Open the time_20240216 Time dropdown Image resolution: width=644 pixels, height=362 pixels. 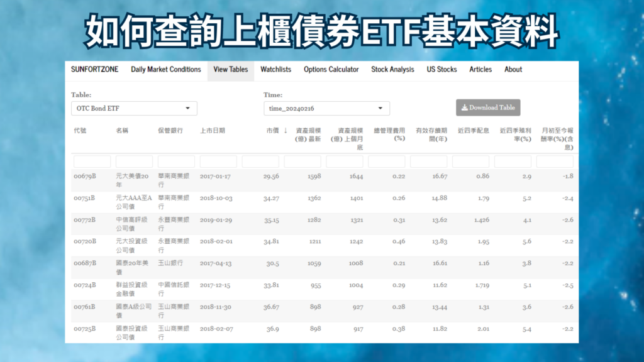[x=326, y=107]
